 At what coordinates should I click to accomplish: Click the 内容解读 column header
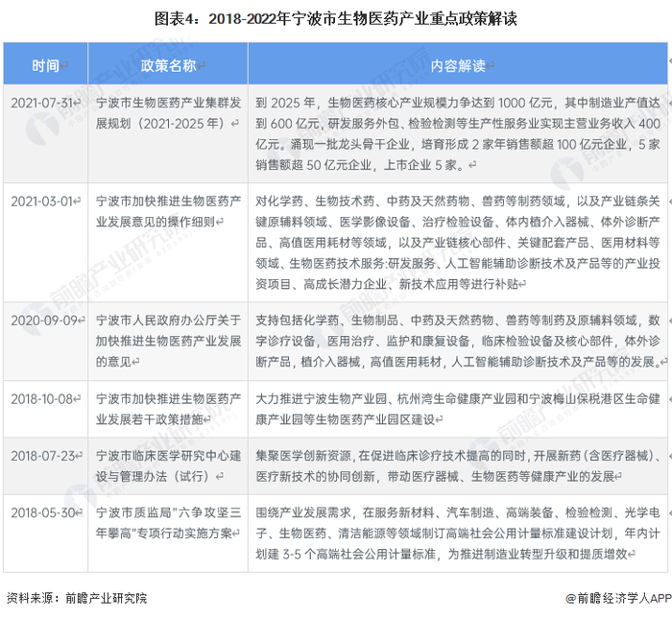coord(458,65)
